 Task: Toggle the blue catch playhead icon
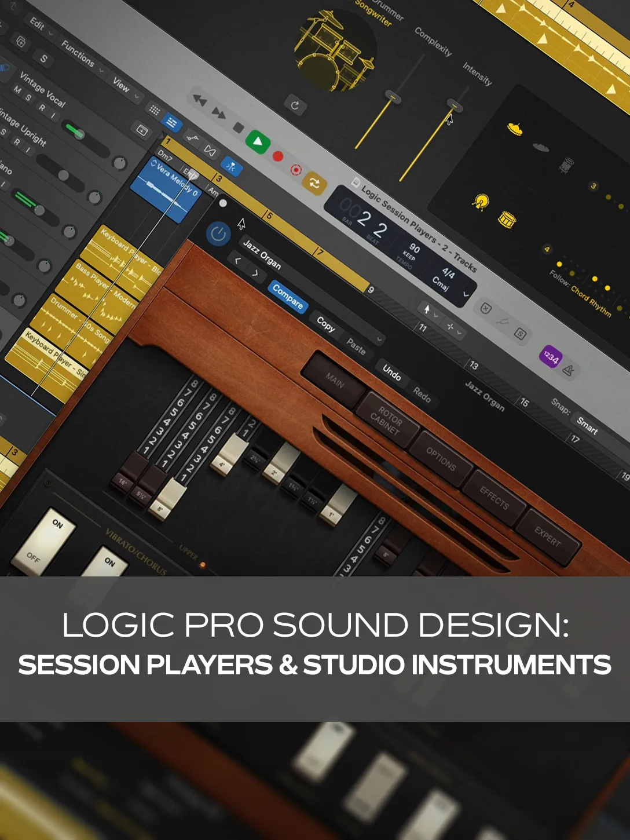coord(231,167)
